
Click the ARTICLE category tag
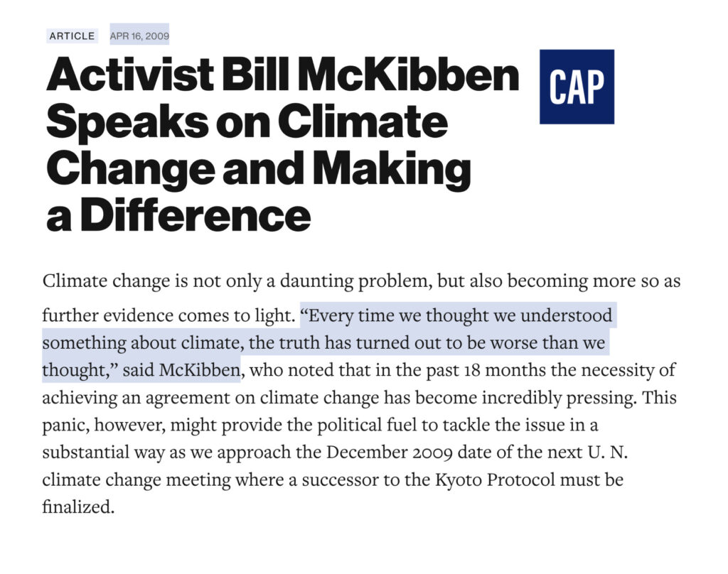tap(72, 36)
